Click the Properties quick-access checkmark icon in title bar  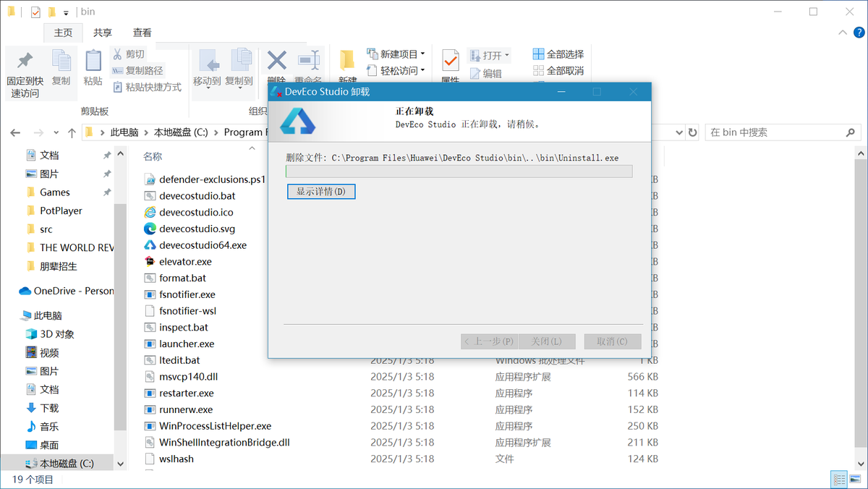tap(35, 12)
